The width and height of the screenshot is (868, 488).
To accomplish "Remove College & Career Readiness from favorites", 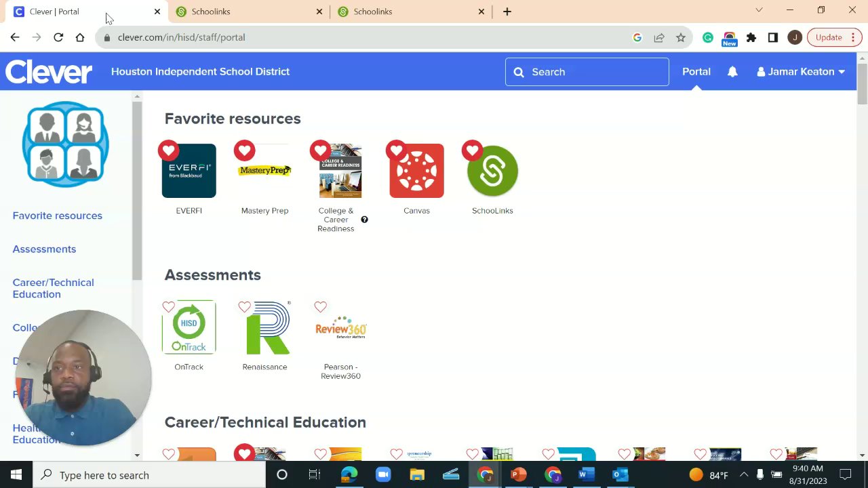I will tap(320, 150).
